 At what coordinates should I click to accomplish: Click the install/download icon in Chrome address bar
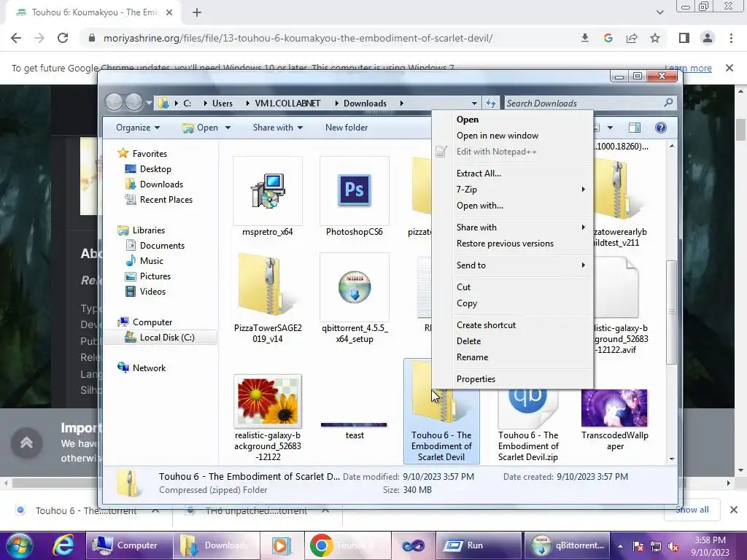(584, 38)
